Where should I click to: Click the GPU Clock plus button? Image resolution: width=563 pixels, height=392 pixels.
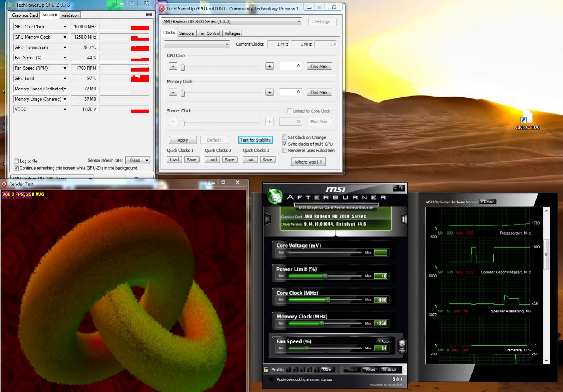pyautogui.click(x=269, y=66)
